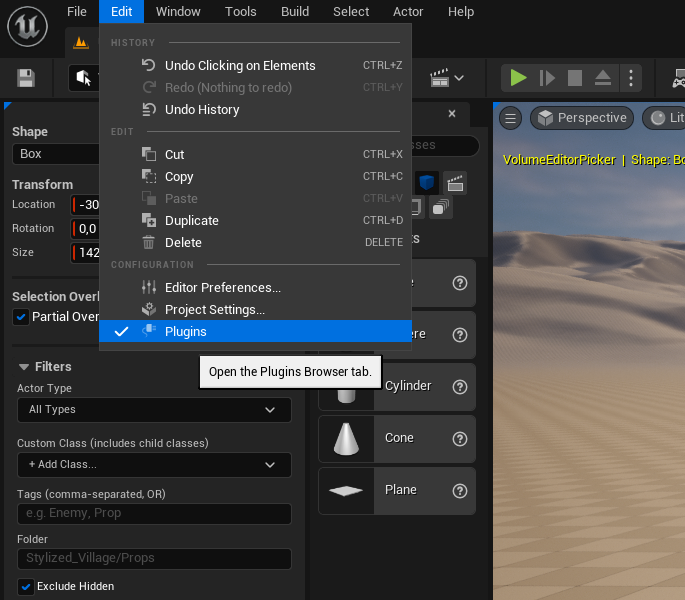Select the Plane shape thumbnail
The width and height of the screenshot is (685, 600).
click(x=346, y=491)
